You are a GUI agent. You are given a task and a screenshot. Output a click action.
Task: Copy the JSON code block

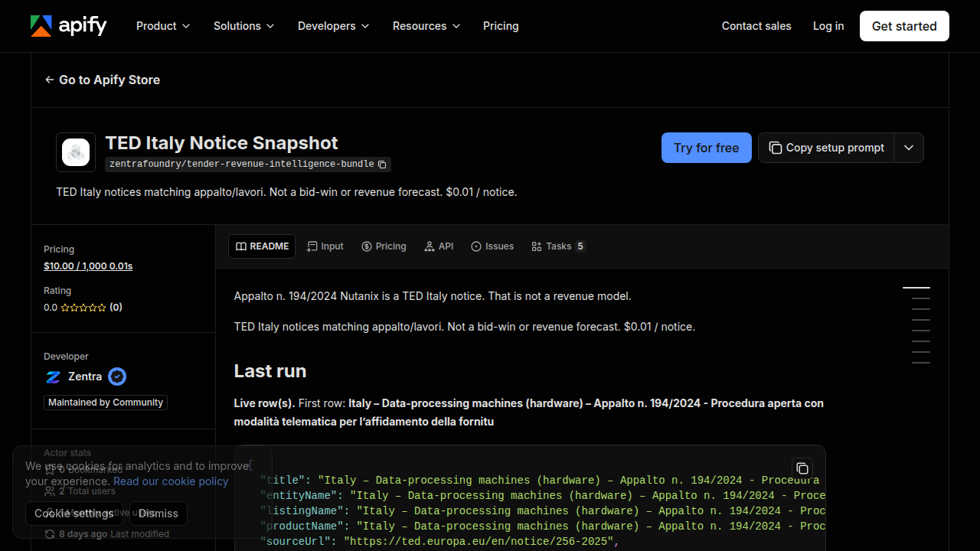pyautogui.click(x=802, y=468)
